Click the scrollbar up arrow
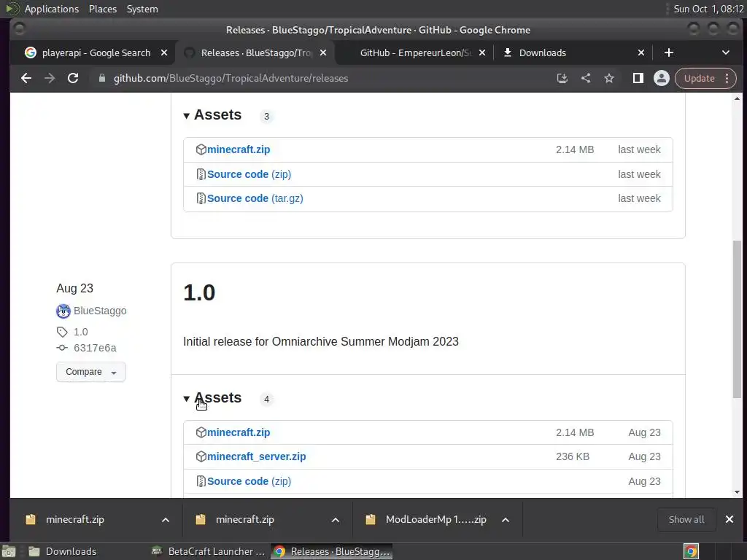This screenshot has height=560, width=747. [737, 98]
